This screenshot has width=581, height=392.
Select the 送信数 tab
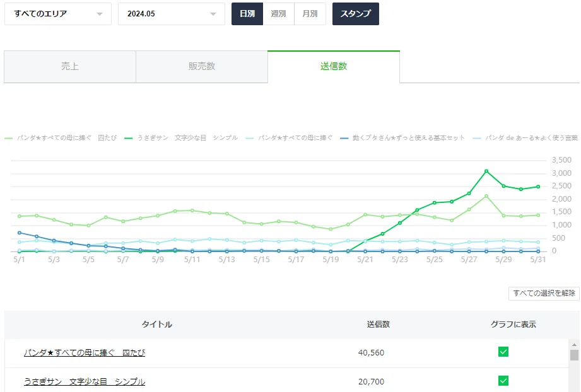334,67
